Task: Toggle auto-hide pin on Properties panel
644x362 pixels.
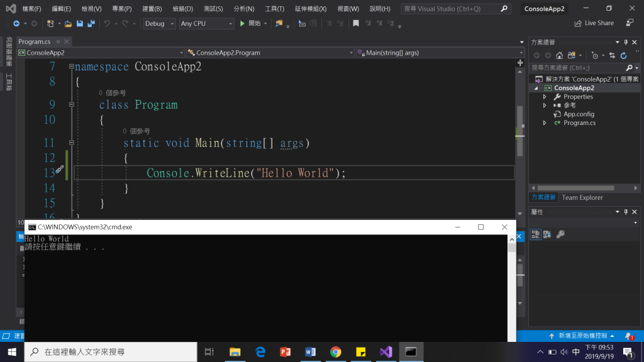Action: 626,212
